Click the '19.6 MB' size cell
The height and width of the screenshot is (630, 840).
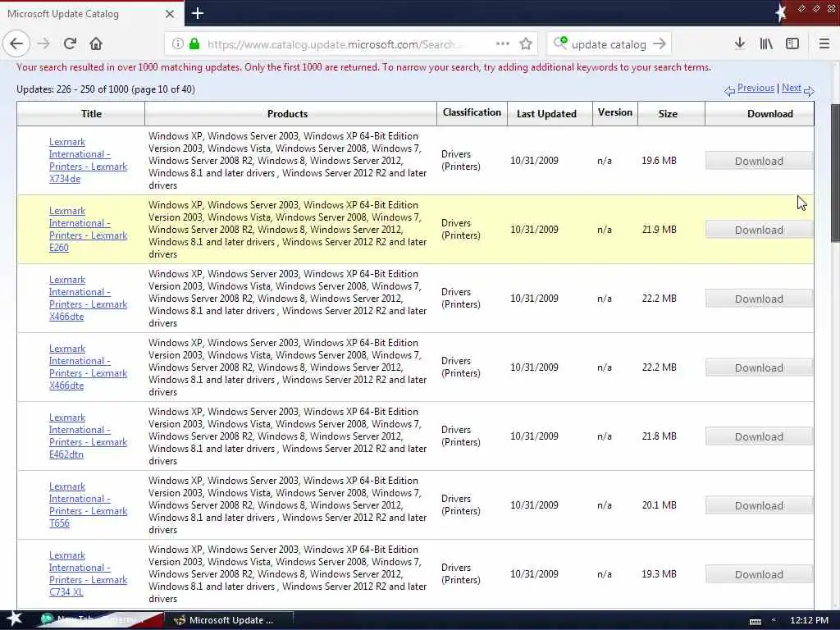(x=659, y=160)
